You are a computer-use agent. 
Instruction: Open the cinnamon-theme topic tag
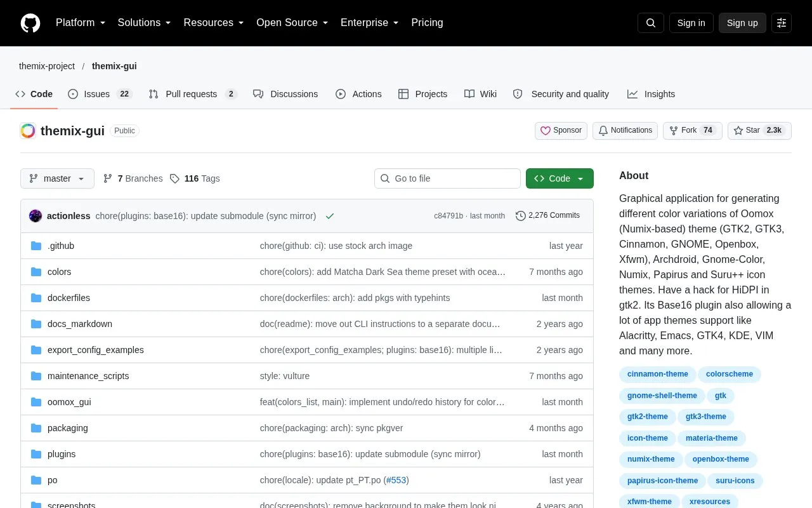658,374
